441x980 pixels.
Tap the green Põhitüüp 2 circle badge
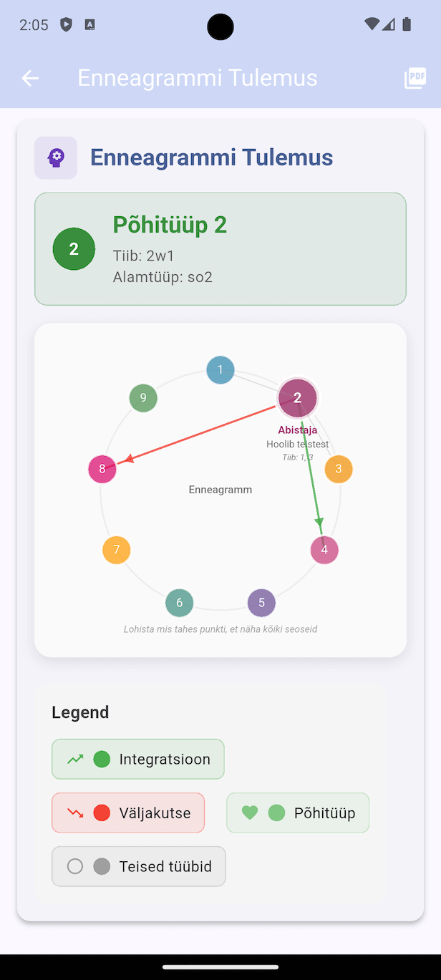pyautogui.click(x=74, y=249)
